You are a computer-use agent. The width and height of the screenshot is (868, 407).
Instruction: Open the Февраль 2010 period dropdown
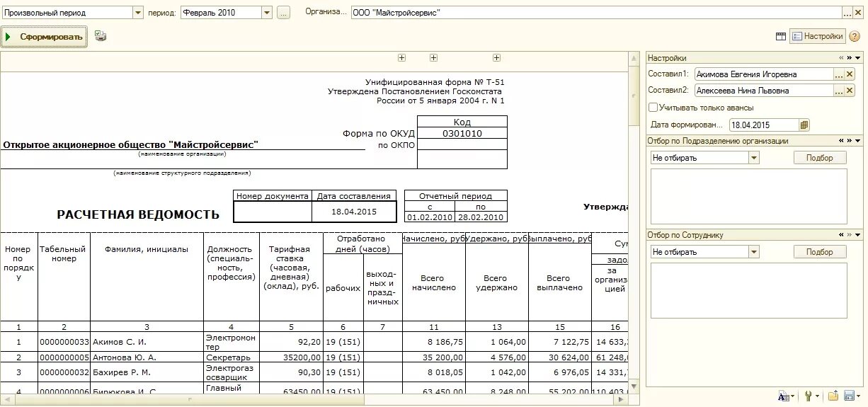click(x=266, y=13)
